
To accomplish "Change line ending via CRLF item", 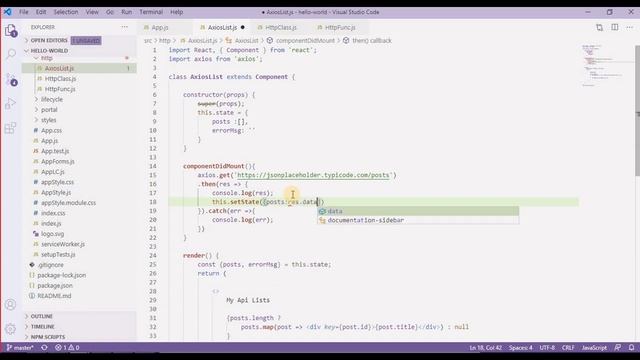I will pyautogui.click(x=568, y=348).
